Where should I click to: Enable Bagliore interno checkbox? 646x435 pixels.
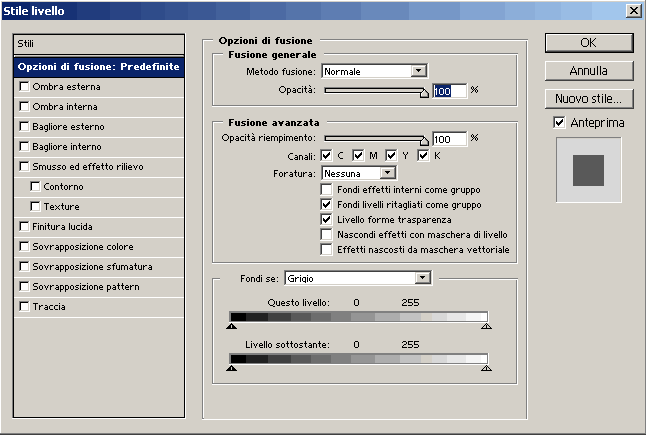[x=24, y=147]
